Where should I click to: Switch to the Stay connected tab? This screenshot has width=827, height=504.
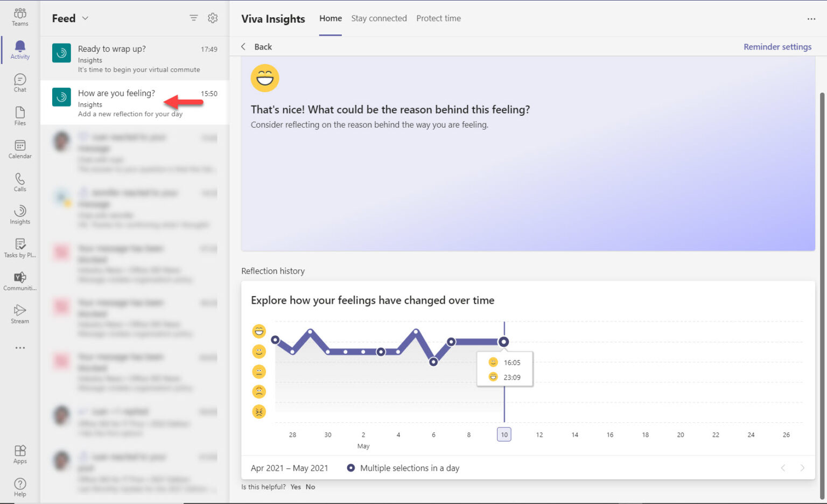tap(379, 18)
